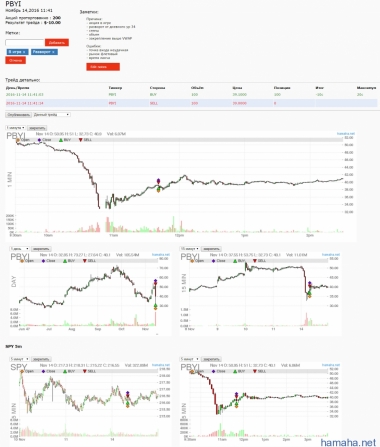Image resolution: width=380 pixels, height=447 pixels.
Task: Click the SELL legend triangle on SPY chart
Action: 85,371
